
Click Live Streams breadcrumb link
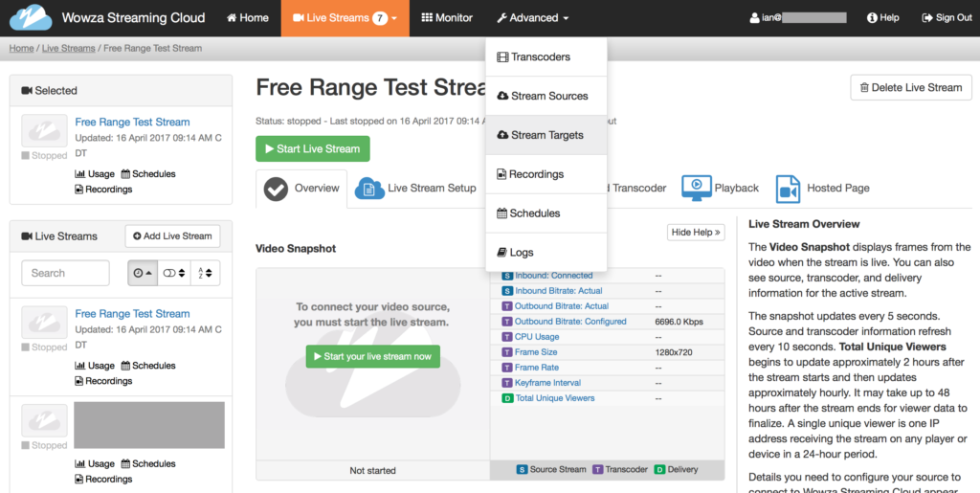click(x=69, y=48)
